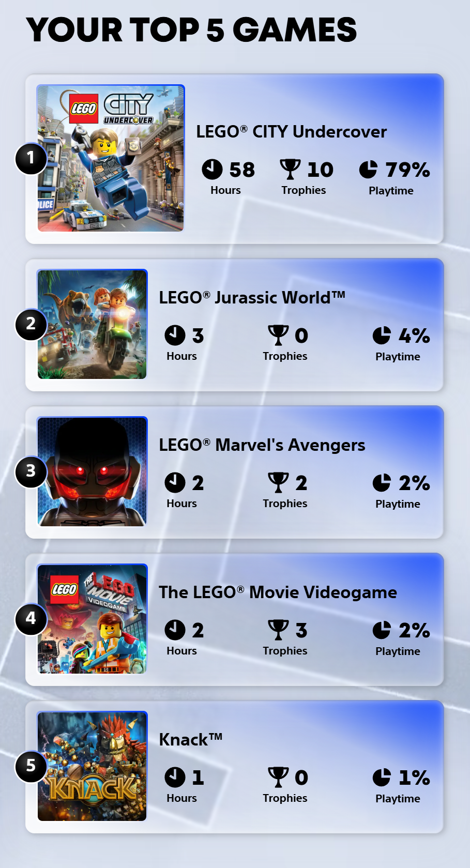Click the Your Top 5 Games heading

coord(191,29)
